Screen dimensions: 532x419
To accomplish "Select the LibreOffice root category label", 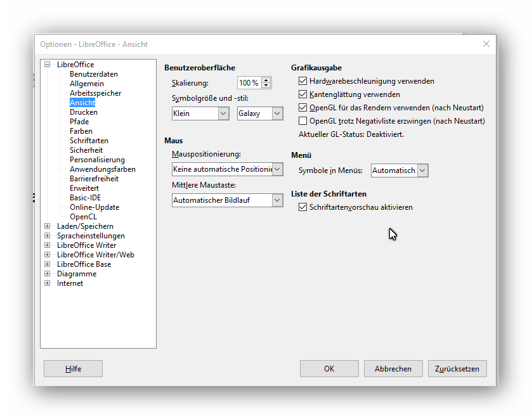I will coord(75,65).
